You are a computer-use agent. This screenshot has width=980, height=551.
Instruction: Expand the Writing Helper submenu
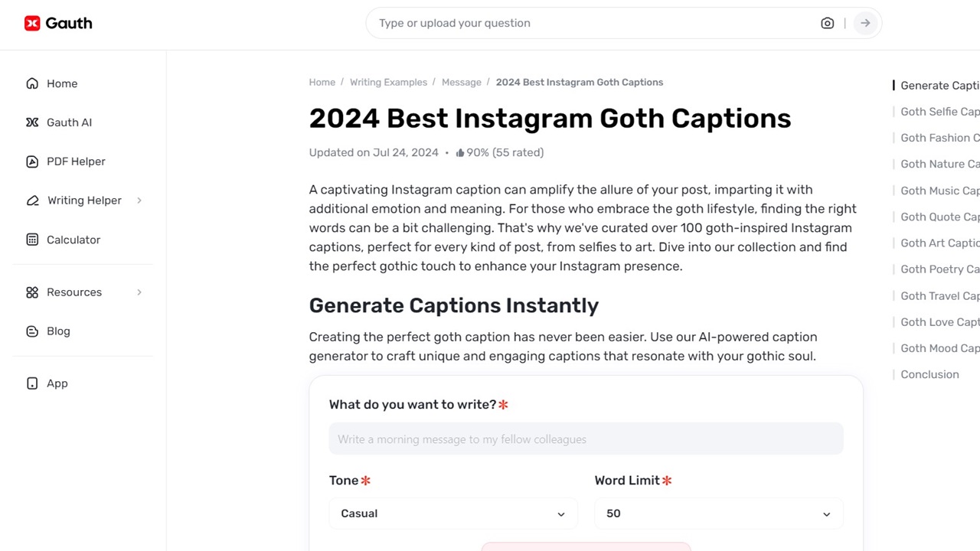pos(139,201)
